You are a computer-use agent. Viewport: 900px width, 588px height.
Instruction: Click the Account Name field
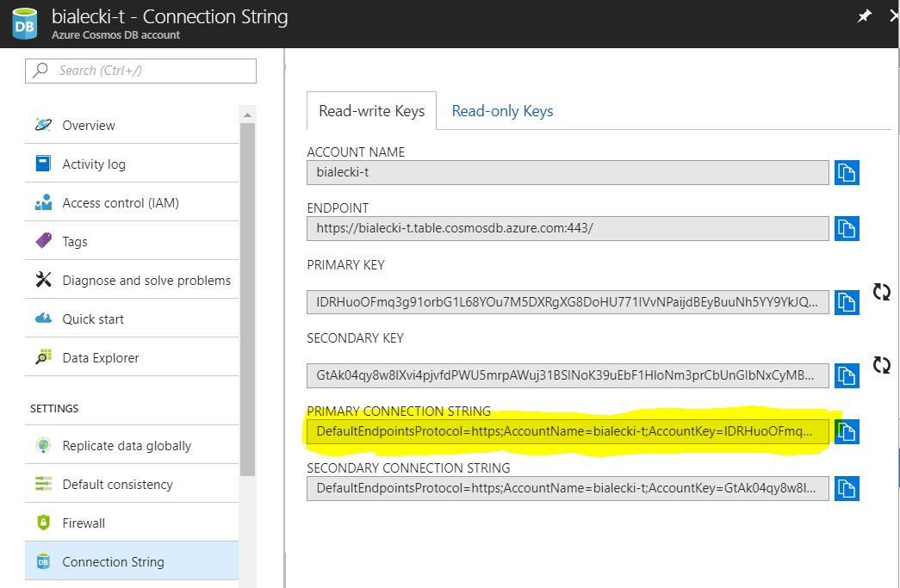(568, 173)
